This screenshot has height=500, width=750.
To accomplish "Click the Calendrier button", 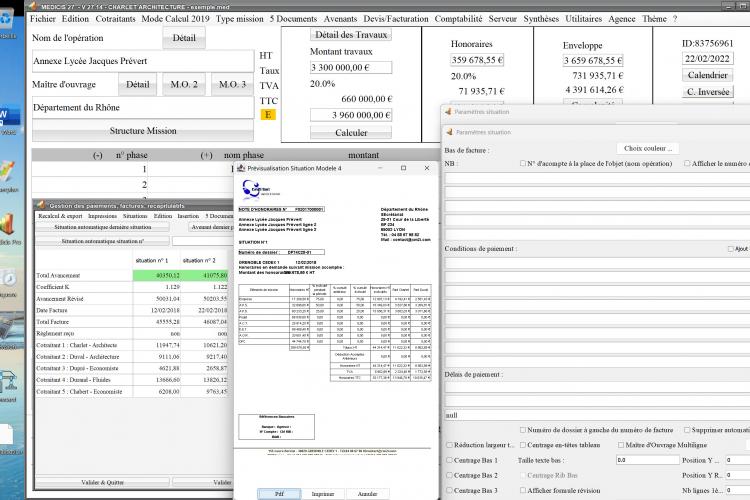I will 707,75.
